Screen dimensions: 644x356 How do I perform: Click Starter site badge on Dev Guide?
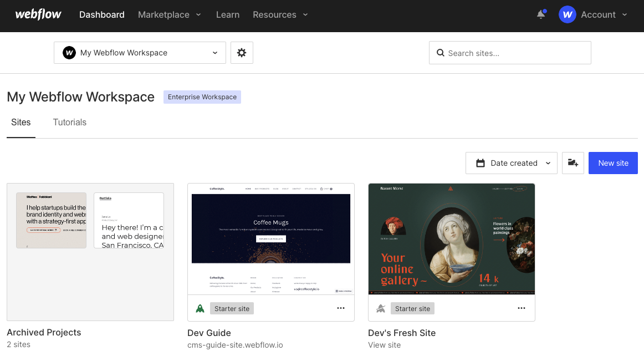232,308
